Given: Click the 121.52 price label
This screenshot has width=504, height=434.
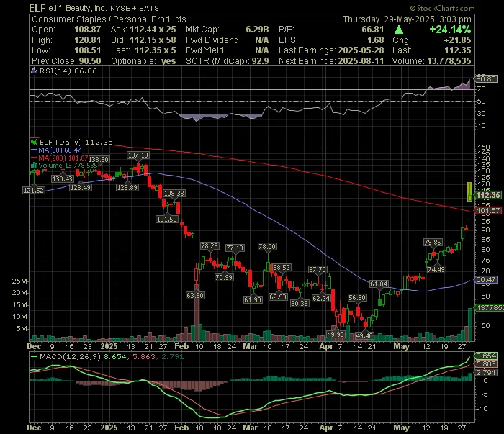Looking at the screenshot, I should 33,191.
